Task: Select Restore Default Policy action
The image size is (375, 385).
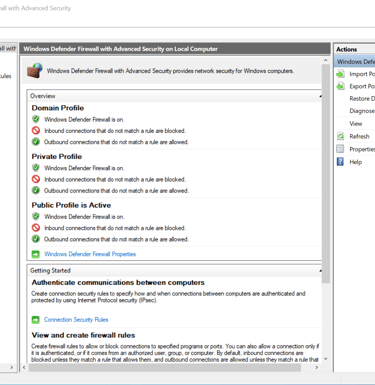Action: point(362,99)
